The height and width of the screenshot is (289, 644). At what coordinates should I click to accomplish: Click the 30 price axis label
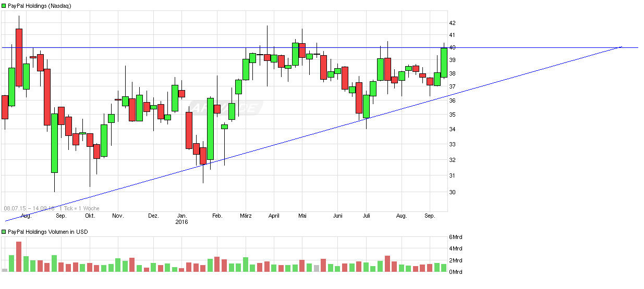452,192
